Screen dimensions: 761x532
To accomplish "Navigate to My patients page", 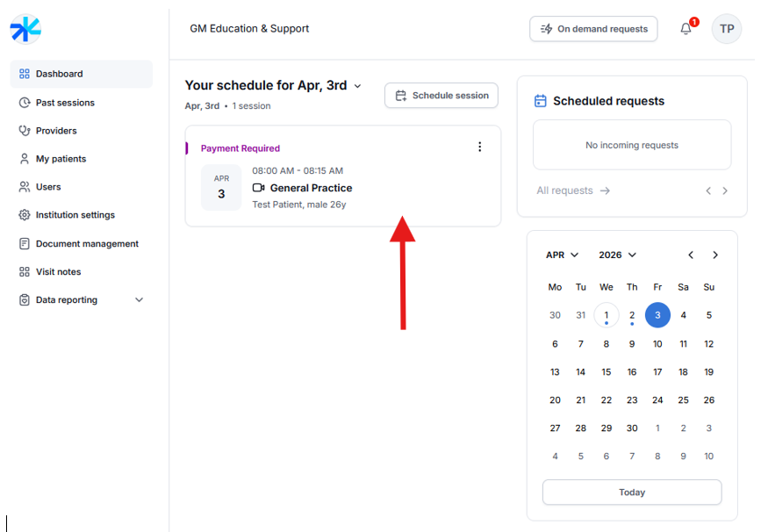I will pos(61,159).
